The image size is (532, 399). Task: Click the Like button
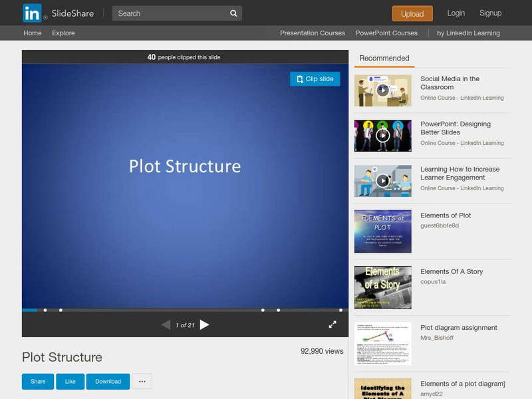[x=70, y=381]
